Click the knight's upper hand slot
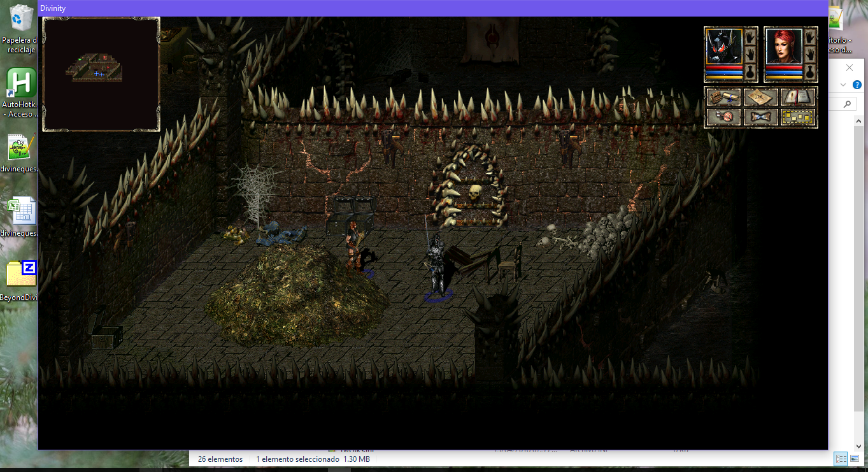 (751, 36)
